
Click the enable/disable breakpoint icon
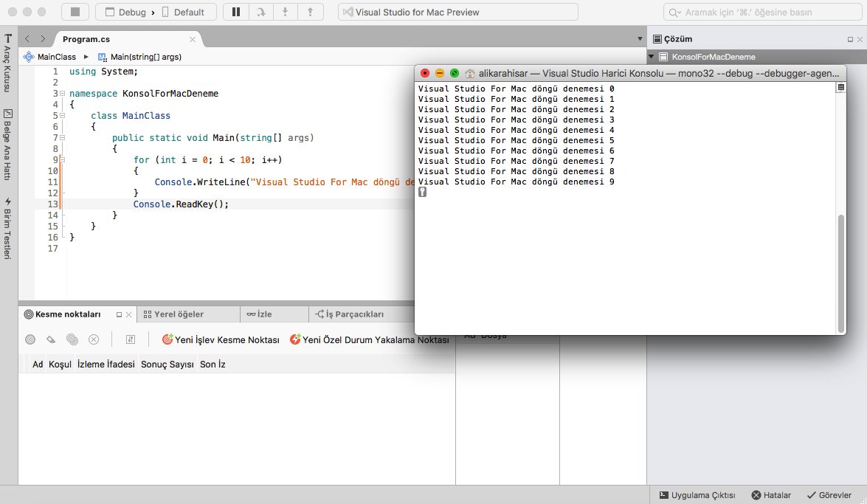pyautogui.click(x=30, y=339)
